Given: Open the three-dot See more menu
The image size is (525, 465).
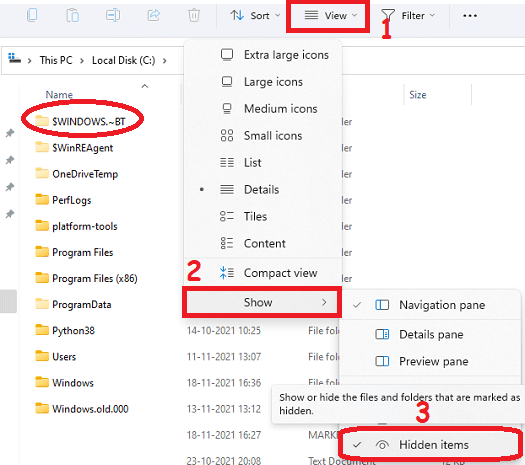Looking at the screenshot, I should 470,16.
